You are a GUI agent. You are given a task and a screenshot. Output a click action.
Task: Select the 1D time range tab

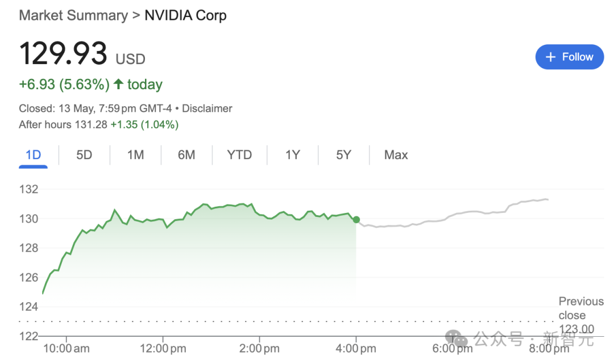point(34,155)
